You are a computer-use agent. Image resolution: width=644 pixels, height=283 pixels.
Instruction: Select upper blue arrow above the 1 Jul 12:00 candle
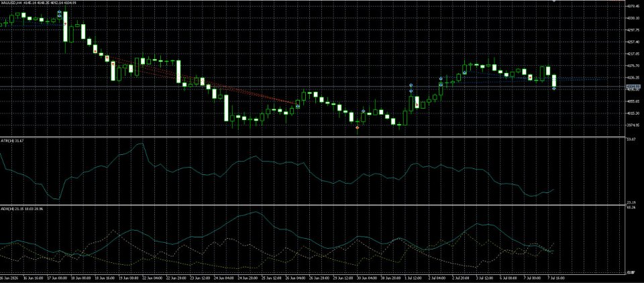[411, 85]
